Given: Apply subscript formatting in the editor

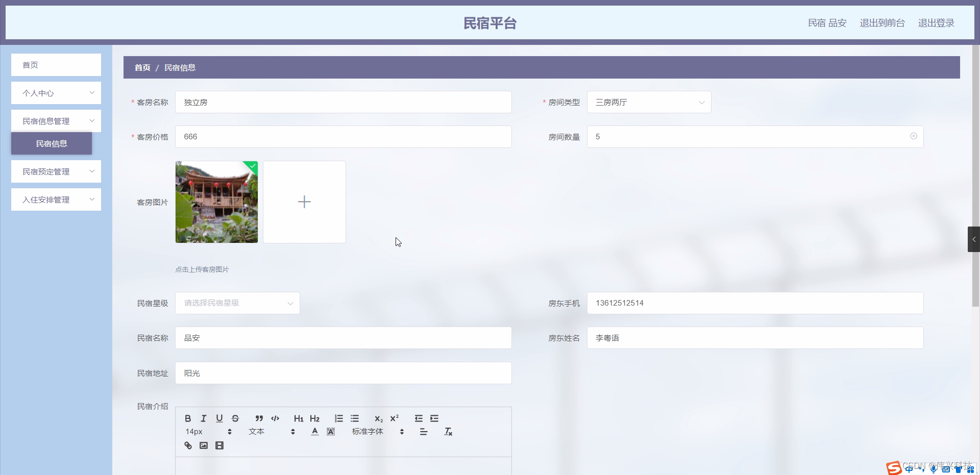Looking at the screenshot, I should click(378, 418).
